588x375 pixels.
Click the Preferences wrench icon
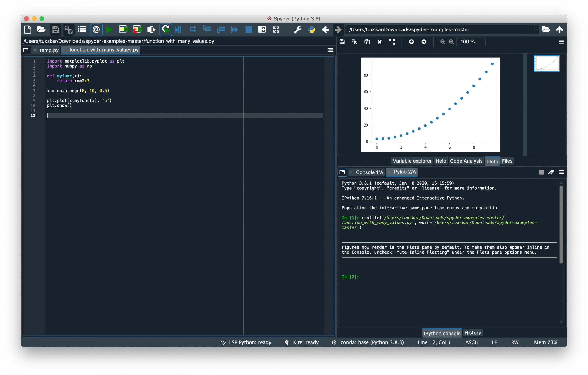tap(297, 30)
